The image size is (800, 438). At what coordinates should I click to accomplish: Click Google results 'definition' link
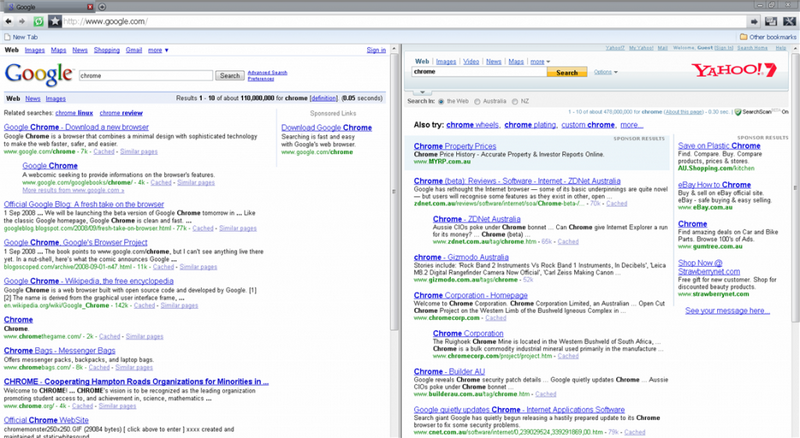point(323,98)
